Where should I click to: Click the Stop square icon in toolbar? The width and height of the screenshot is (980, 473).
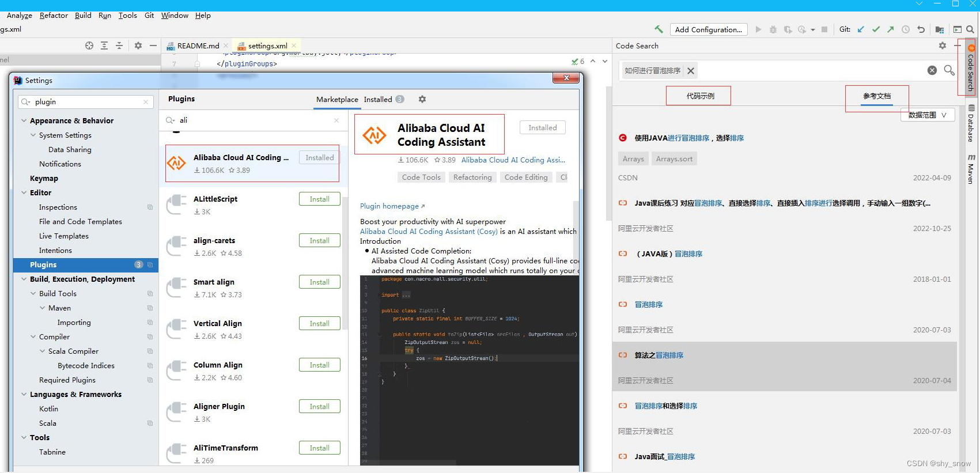pos(824,29)
